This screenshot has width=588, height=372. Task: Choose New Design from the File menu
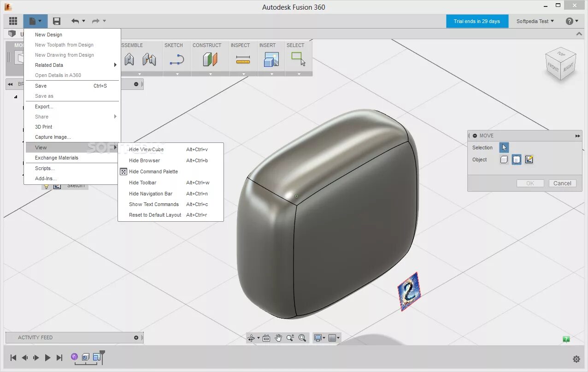(72, 35)
